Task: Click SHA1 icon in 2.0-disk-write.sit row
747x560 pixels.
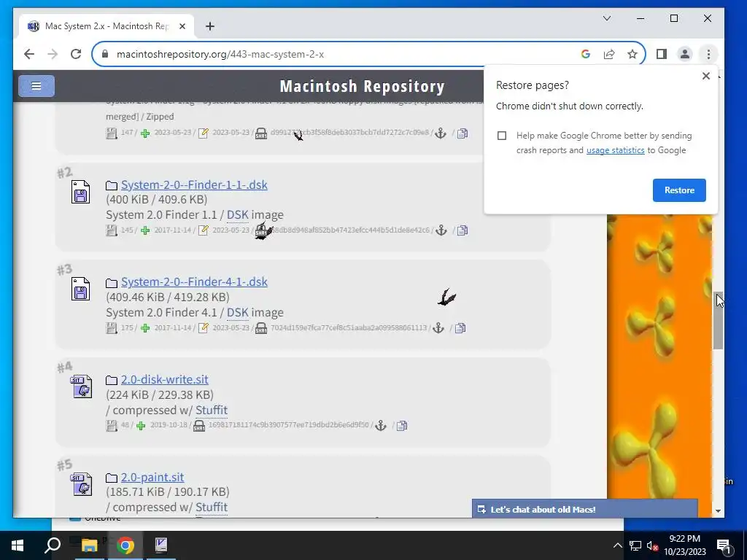Action: tap(199, 425)
